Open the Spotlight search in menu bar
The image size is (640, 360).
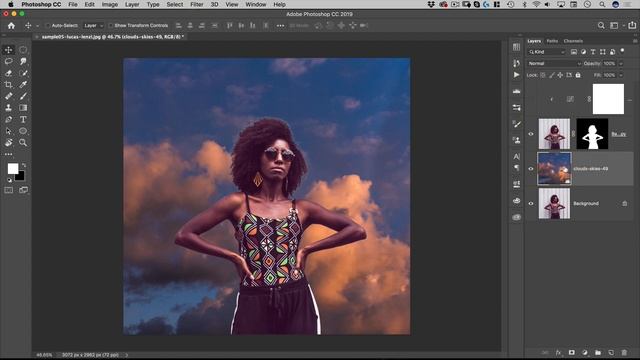click(602, 4)
